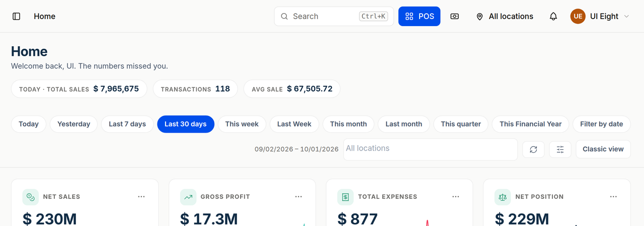Select the Yesterday date filter
The image size is (644, 226).
[x=74, y=124]
